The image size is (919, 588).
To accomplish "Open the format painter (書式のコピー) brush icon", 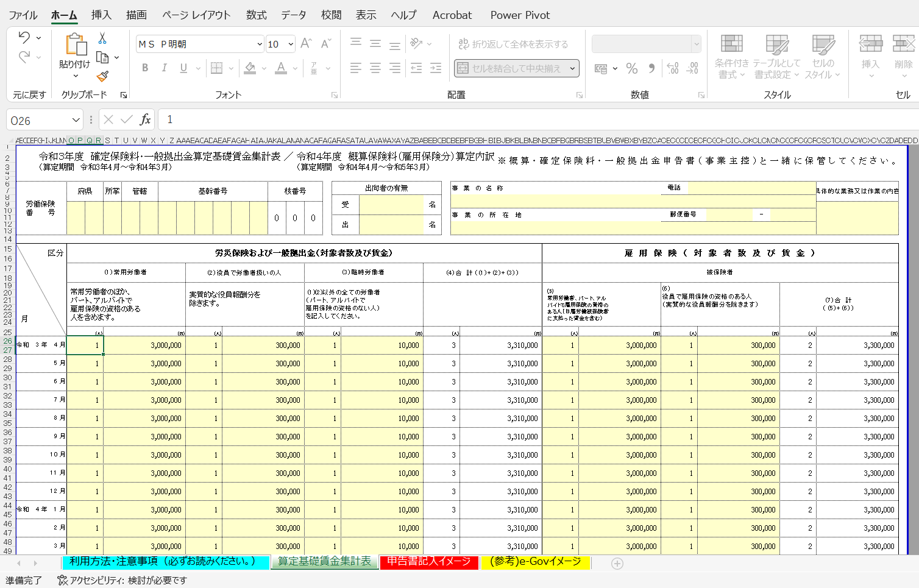I will pyautogui.click(x=101, y=76).
